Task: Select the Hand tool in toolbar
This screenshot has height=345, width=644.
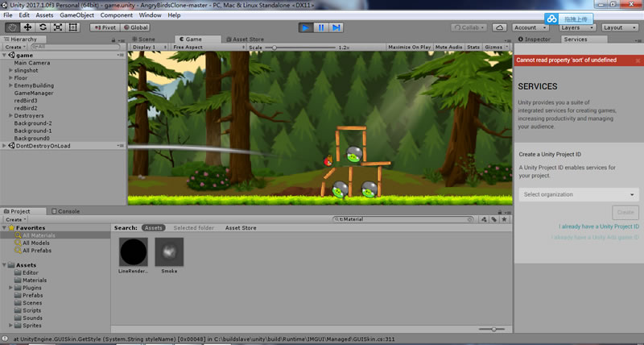Action: click(12, 27)
